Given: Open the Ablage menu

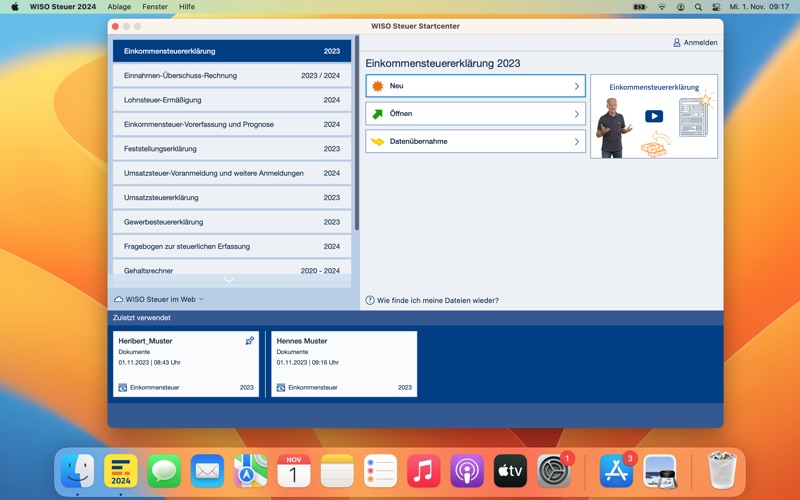Looking at the screenshot, I should coord(119,7).
